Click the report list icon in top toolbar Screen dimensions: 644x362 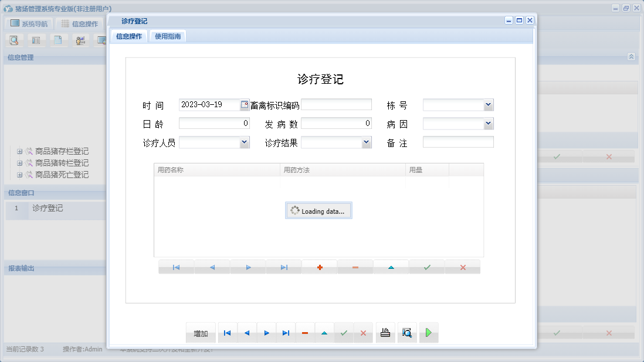click(x=36, y=40)
